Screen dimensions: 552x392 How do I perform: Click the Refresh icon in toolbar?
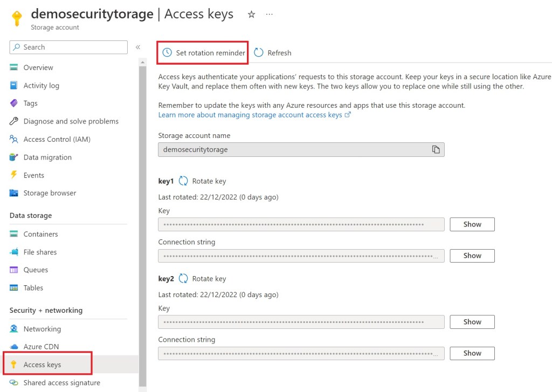[259, 52]
